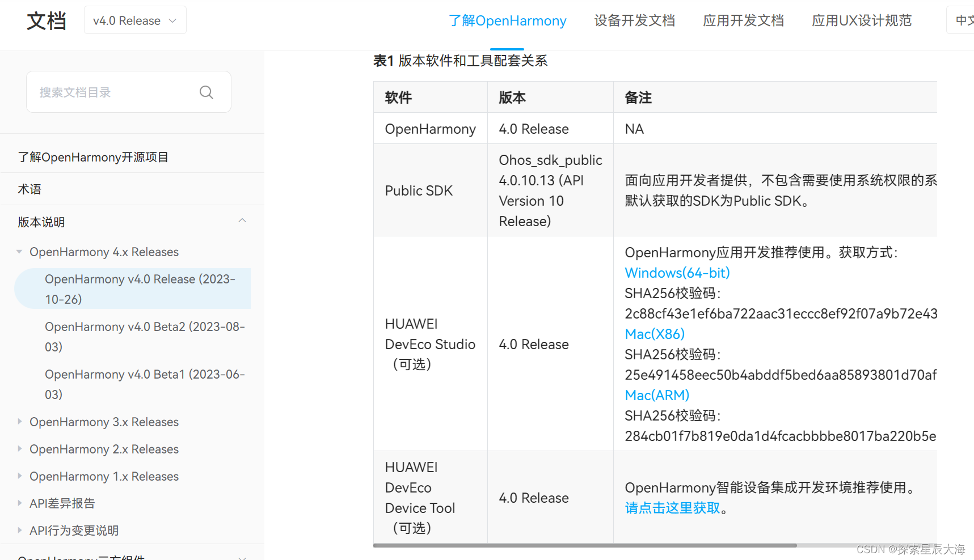This screenshot has height=560, width=974.
Task: Select OpenHarmony v4.0 Release (2023-10-26)
Action: click(133, 289)
